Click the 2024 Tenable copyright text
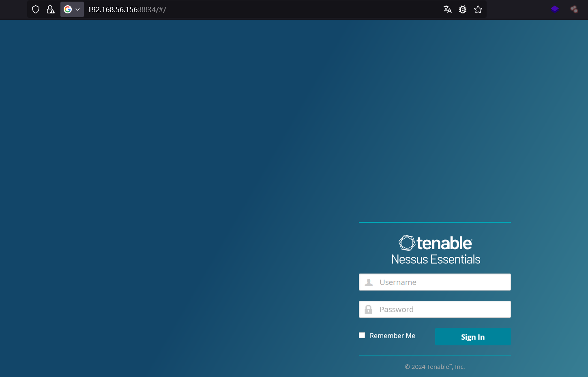Screen dimensions: 588x377 [x=435, y=367]
